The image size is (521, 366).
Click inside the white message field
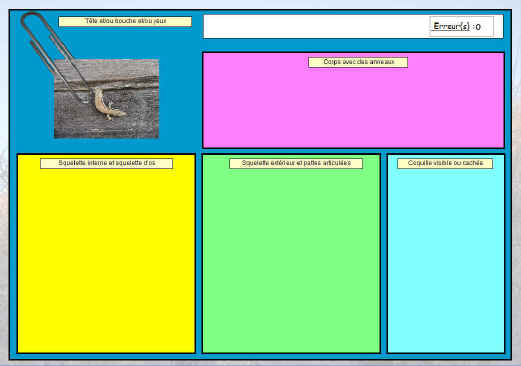(x=316, y=26)
